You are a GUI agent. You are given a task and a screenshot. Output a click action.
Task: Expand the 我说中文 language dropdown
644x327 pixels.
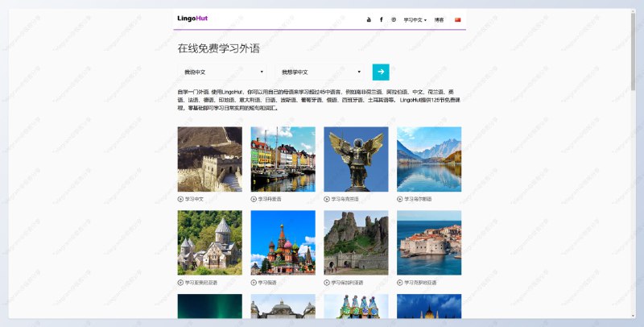coord(223,72)
